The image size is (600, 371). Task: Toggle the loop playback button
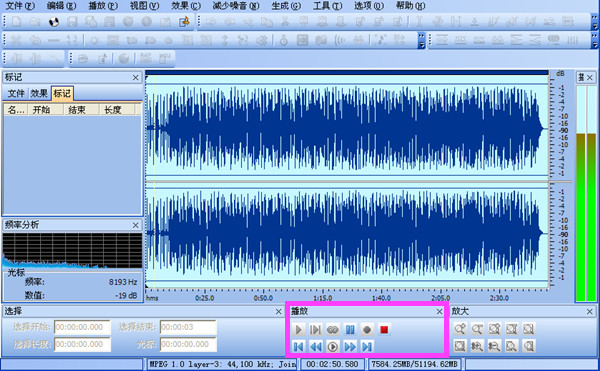coord(333,329)
